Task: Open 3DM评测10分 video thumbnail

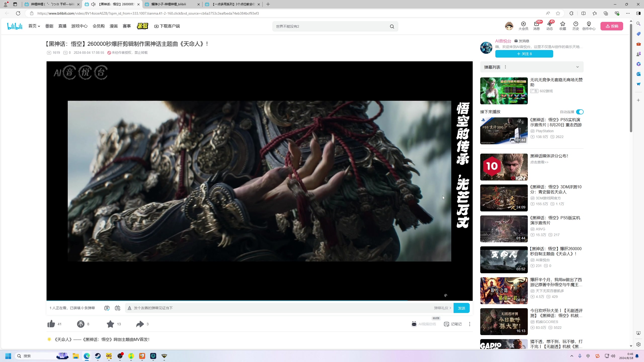Action: tap(504, 198)
